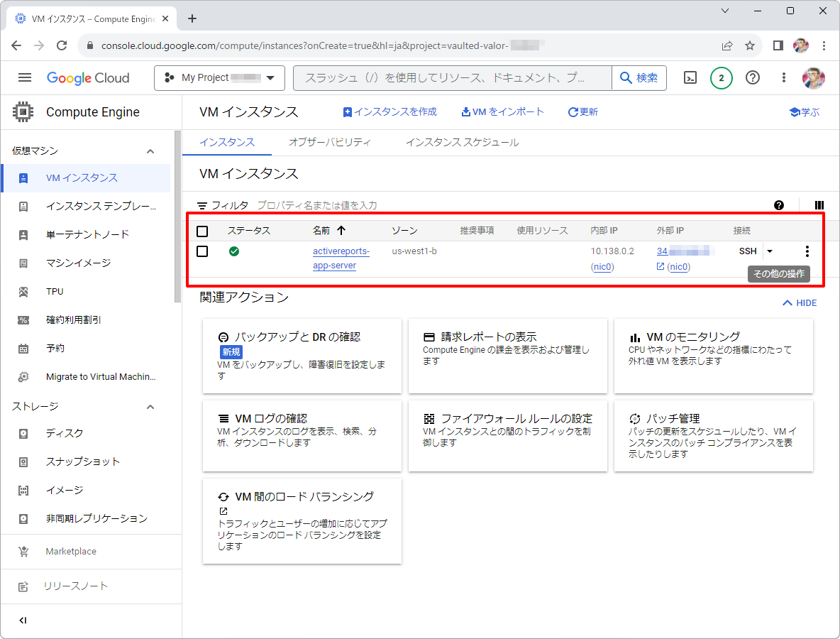Image resolution: width=840 pixels, height=639 pixels.
Task: Open Chrome browser menu
Action: (x=824, y=45)
